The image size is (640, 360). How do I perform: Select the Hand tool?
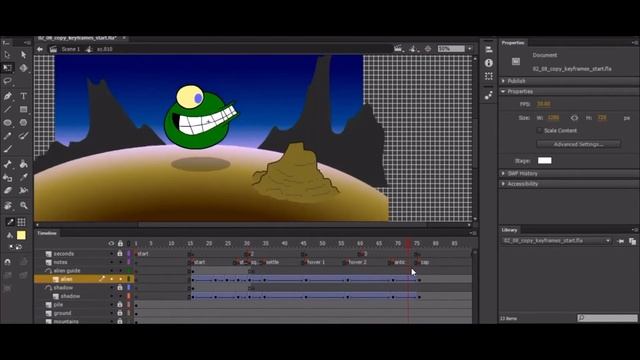coord(7,205)
